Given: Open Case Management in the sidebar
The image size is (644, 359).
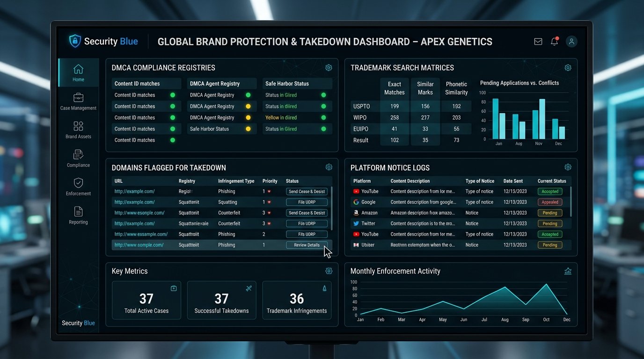Looking at the screenshot, I should [x=78, y=101].
